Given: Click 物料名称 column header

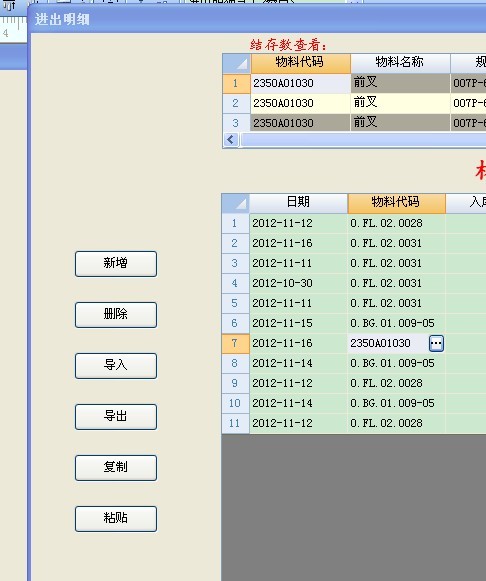Looking at the screenshot, I should point(400,63).
